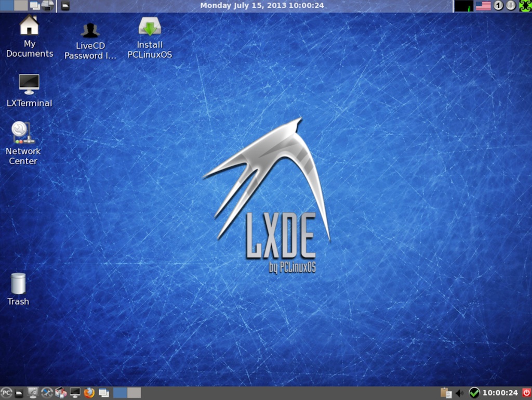This screenshot has height=400, width=532.
Task: Open the My Documents desktop icon
Action: tap(29, 36)
